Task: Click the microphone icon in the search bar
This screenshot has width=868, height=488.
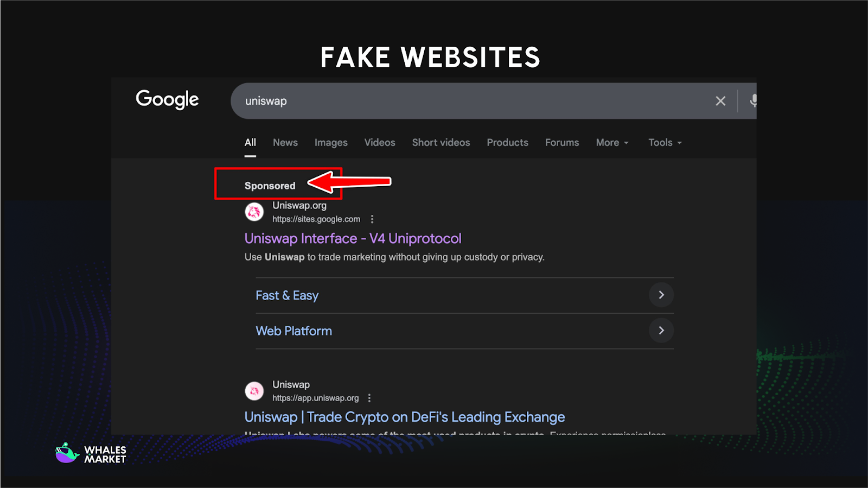Action: (754, 100)
